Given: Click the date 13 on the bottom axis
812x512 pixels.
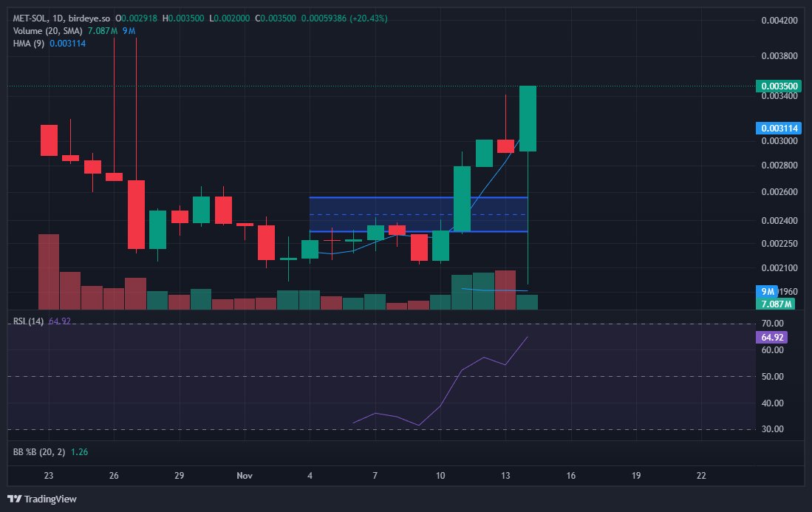Looking at the screenshot, I should click(x=506, y=476).
